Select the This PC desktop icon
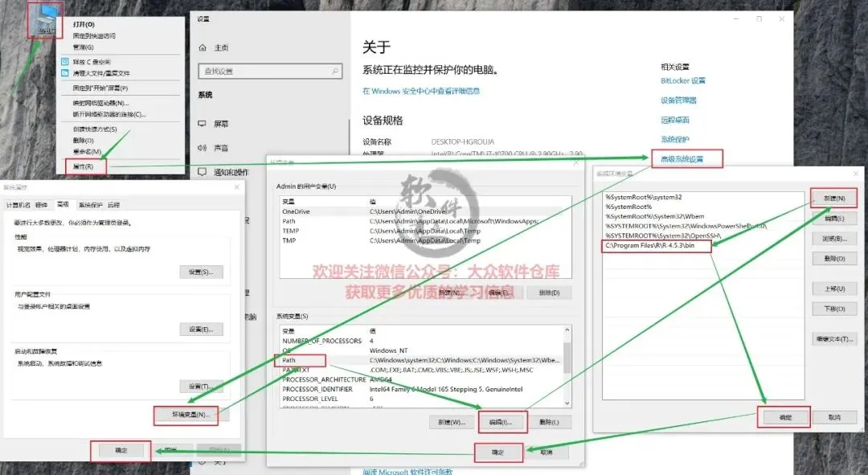Screen dimensions: 868x475 [x=45, y=20]
